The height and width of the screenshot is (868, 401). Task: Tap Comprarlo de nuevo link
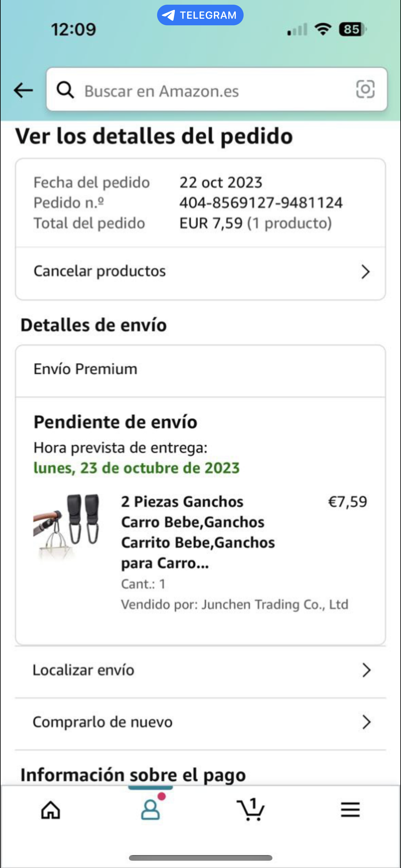103,722
